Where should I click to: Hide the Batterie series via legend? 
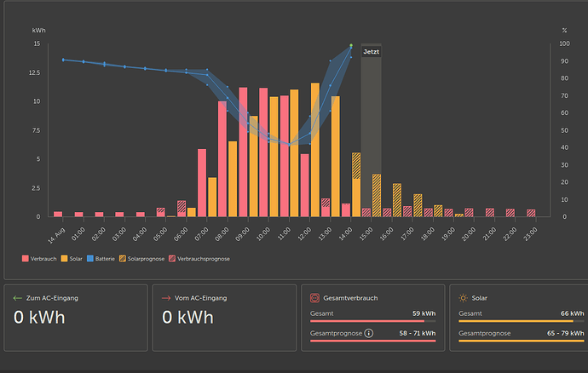(101, 258)
